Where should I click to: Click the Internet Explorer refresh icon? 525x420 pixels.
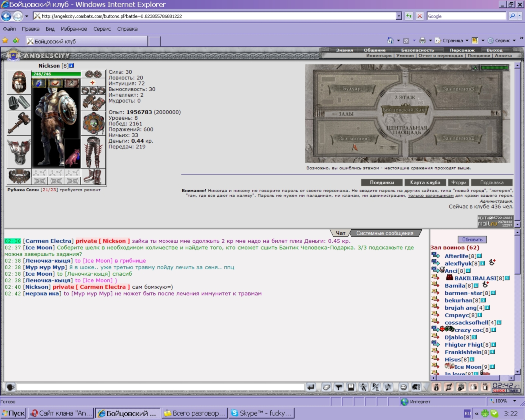coord(409,16)
